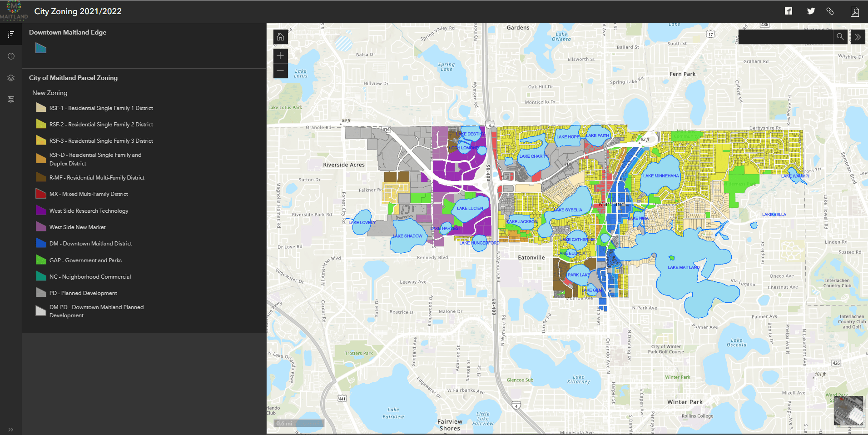Open the Legend panel in the sidebar
The image size is (868, 435).
click(x=10, y=34)
